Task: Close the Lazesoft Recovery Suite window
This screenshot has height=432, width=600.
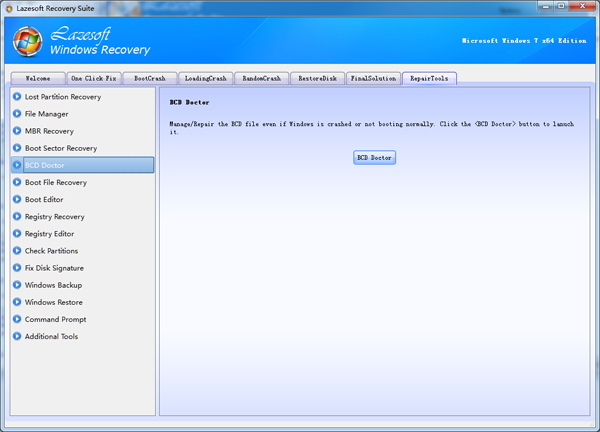Action: click(x=582, y=6)
